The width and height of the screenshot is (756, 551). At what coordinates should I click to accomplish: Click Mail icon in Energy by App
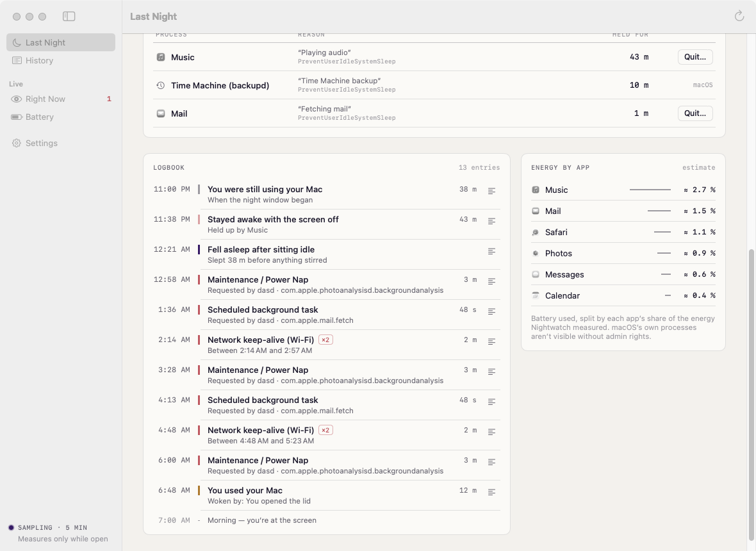(535, 211)
